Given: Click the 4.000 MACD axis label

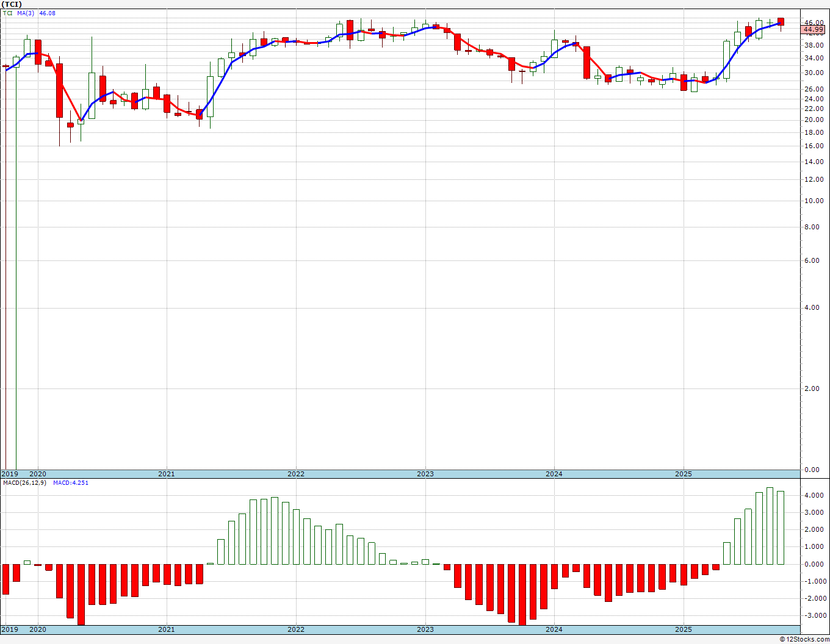Looking at the screenshot, I should (x=813, y=496).
